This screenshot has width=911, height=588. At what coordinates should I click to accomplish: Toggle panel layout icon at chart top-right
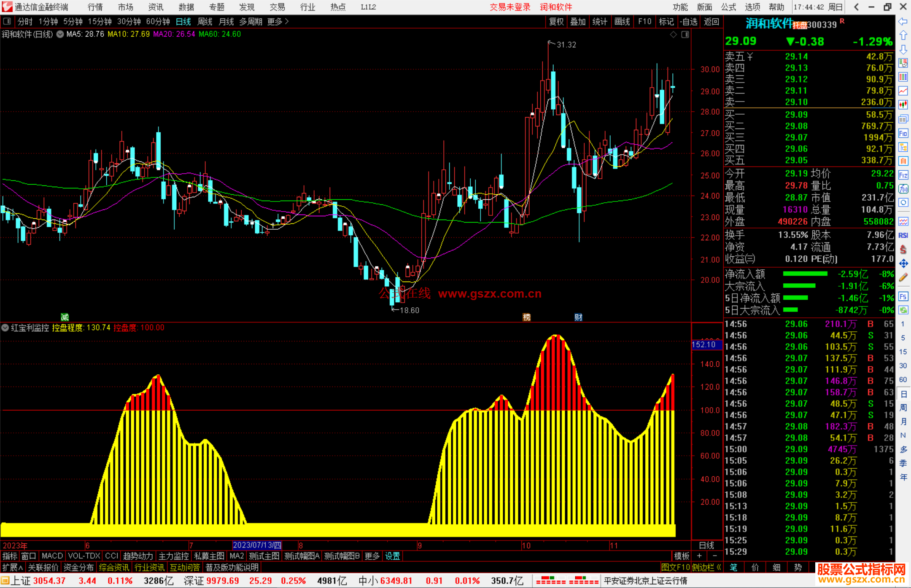pyautogui.click(x=685, y=34)
